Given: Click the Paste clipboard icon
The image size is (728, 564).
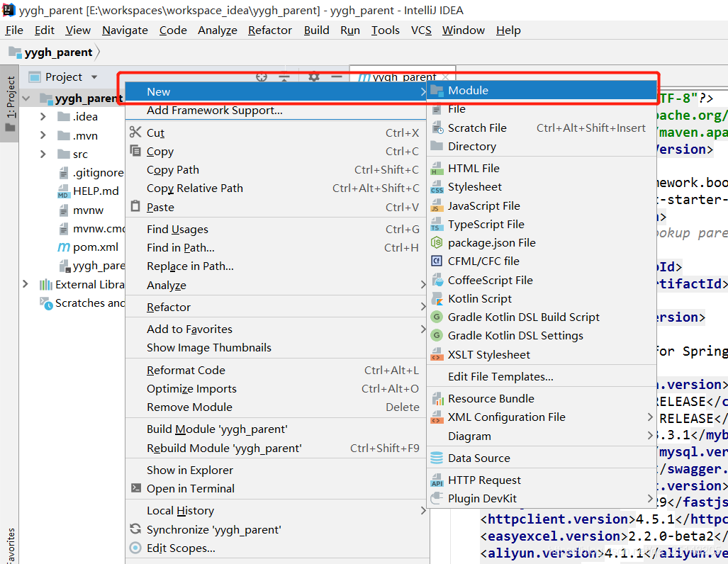Looking at the screenshot, I should (135, 206).
